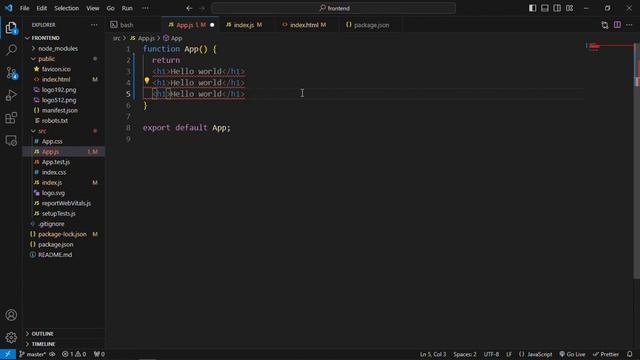Open Source Control view in activity bar
Image resolution: width=640 pixels, height=360 pixels.
tap(11, 73)
